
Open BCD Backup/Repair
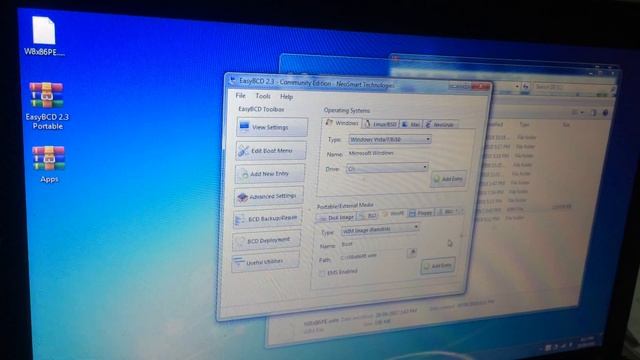click(x=268, y=219)
